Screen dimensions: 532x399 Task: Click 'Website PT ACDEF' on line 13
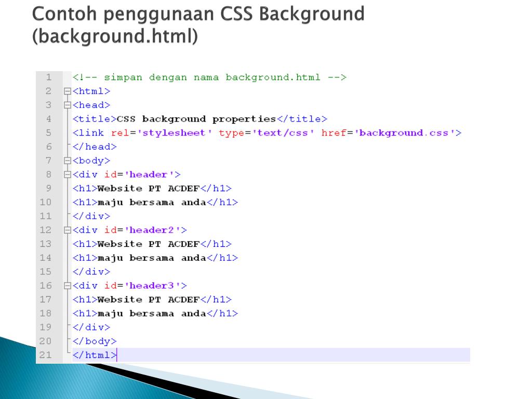point(149,244)
